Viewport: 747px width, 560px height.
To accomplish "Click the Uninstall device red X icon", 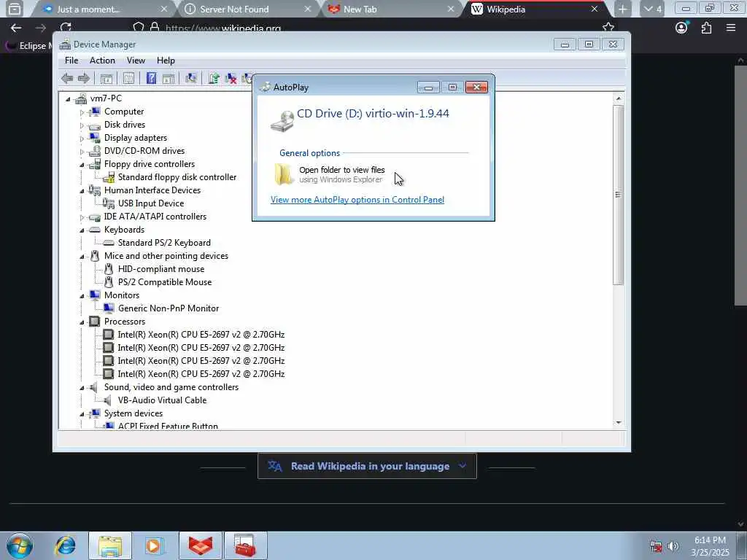I will 231,78.
